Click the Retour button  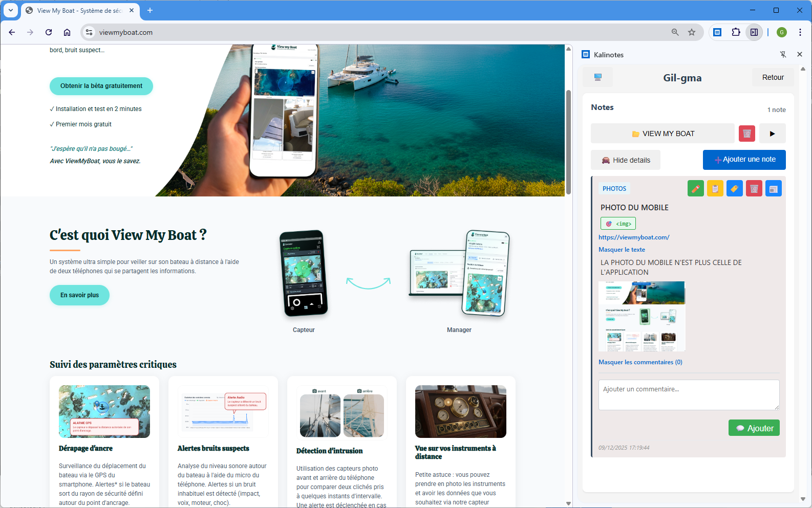pos(773,77)
